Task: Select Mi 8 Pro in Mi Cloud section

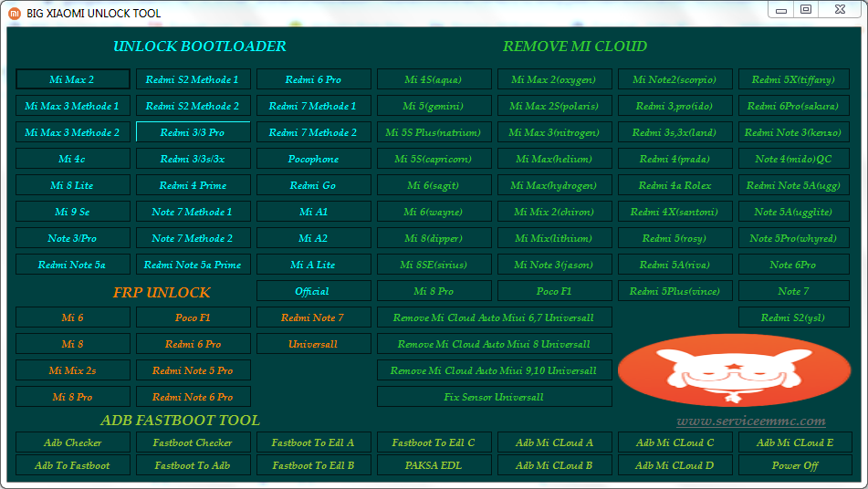Action: [434, 291]
